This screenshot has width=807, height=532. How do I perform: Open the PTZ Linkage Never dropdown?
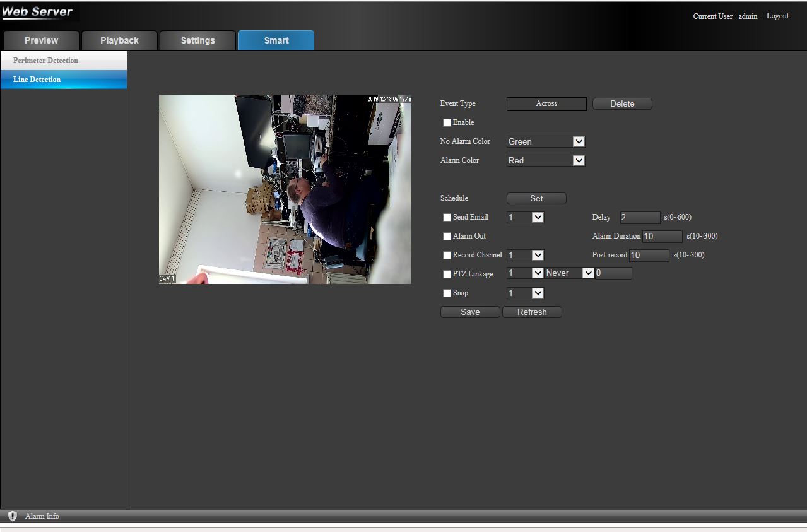pos(569,273)
